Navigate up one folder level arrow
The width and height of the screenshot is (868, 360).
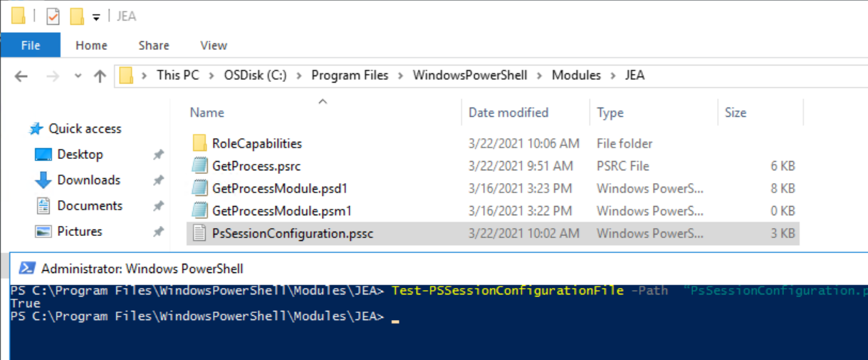click(100, 76)
